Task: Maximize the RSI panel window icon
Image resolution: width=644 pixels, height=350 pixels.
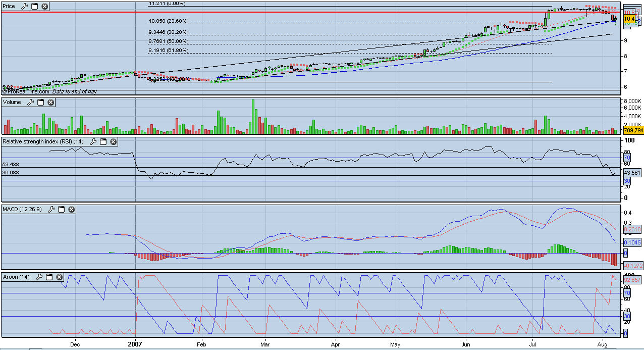Action: [103, 142]
